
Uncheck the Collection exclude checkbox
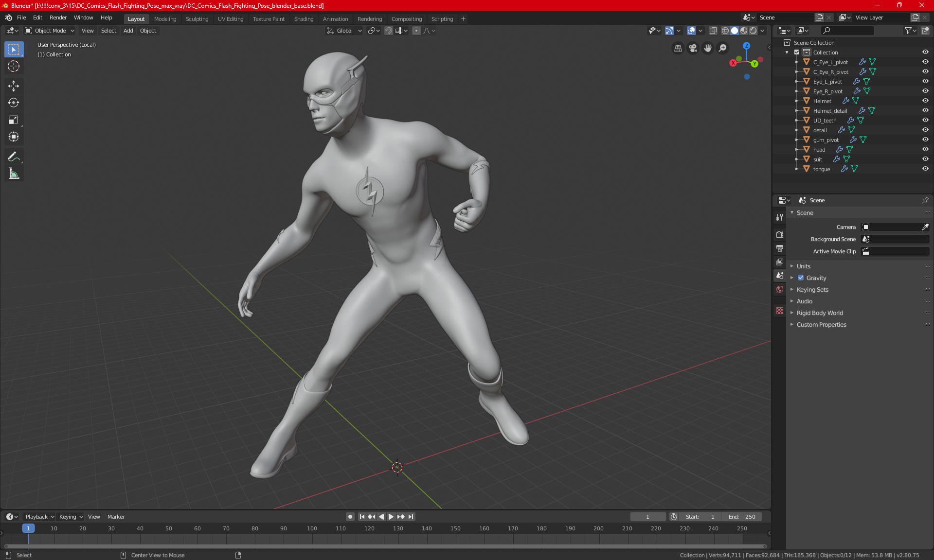[x=797, y=52]
